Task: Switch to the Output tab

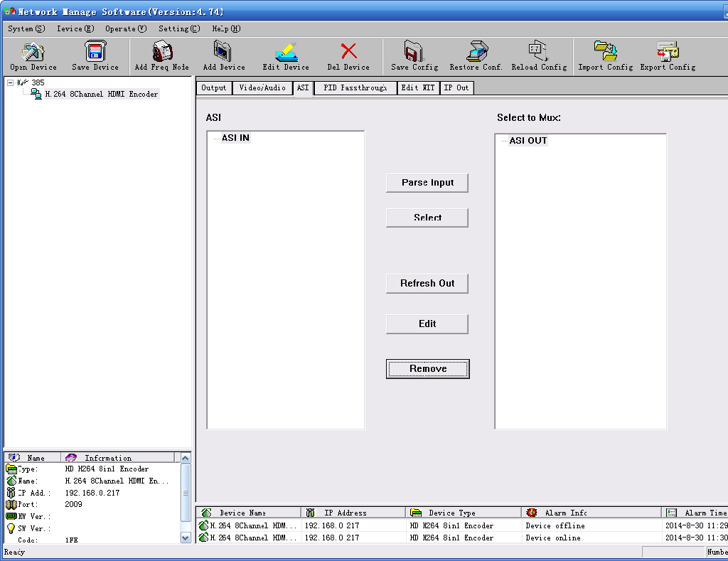Action: [x=214, y=87]
